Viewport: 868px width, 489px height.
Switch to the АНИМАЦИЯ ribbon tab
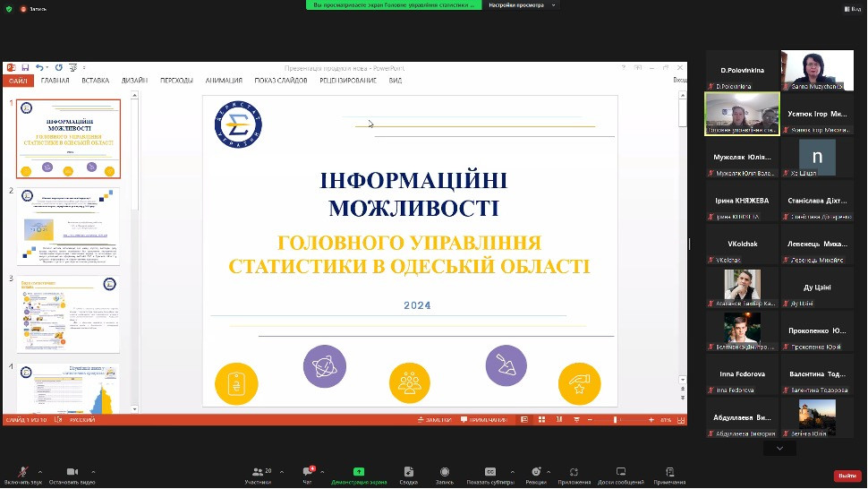pyautogui.click(x=224, y=81)
